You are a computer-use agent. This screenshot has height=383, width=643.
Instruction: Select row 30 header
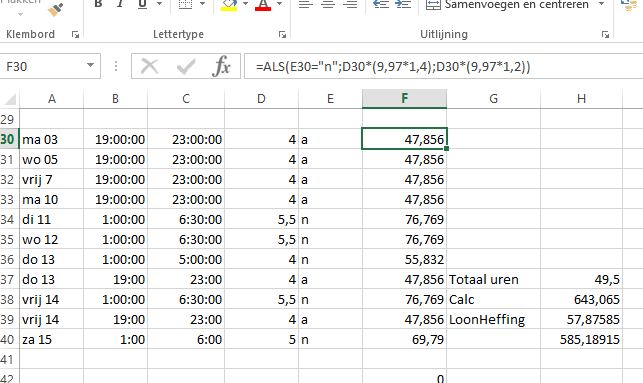[x=8, y=139]
